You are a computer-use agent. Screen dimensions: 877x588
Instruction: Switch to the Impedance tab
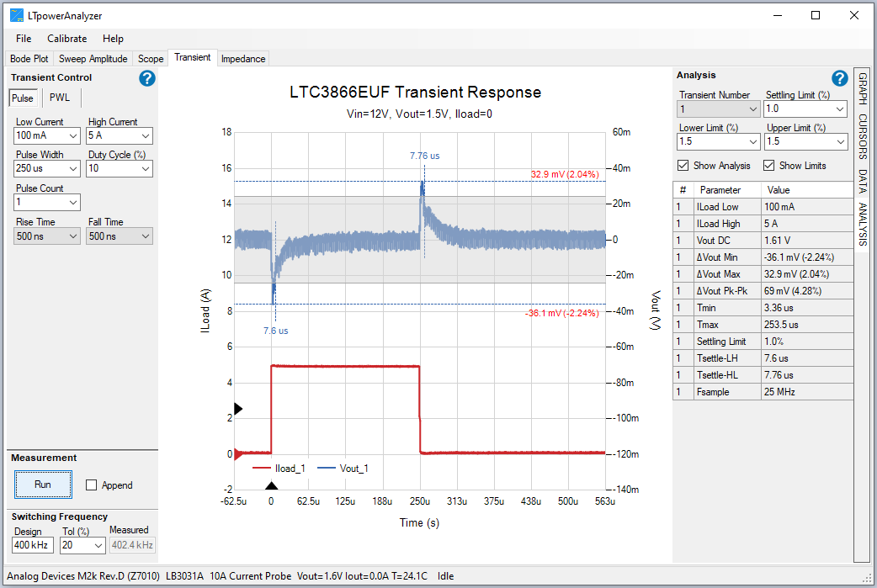[243, 58]
